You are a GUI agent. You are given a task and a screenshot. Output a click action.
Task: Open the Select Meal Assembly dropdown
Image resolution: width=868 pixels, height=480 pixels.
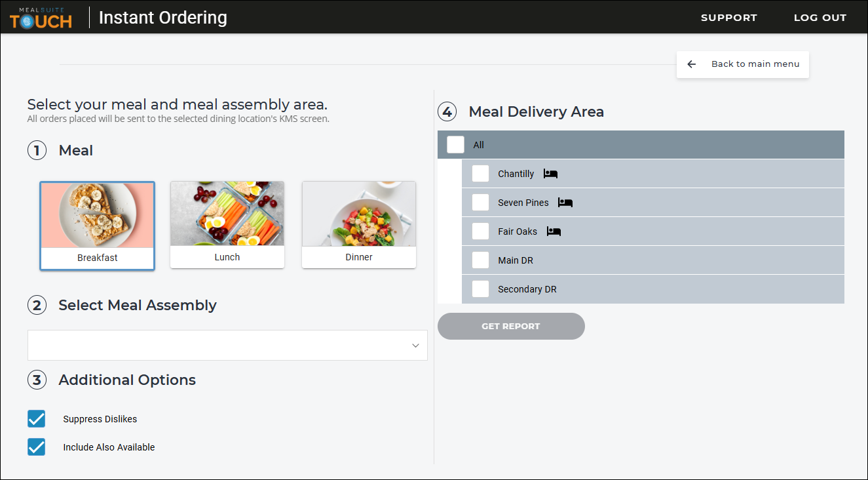pos(227,346)
